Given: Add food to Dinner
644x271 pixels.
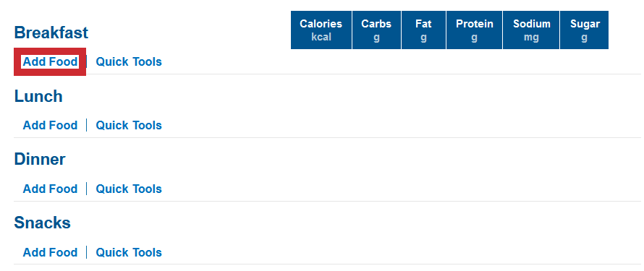Looking at the screenshot, I should pos(50,189).
